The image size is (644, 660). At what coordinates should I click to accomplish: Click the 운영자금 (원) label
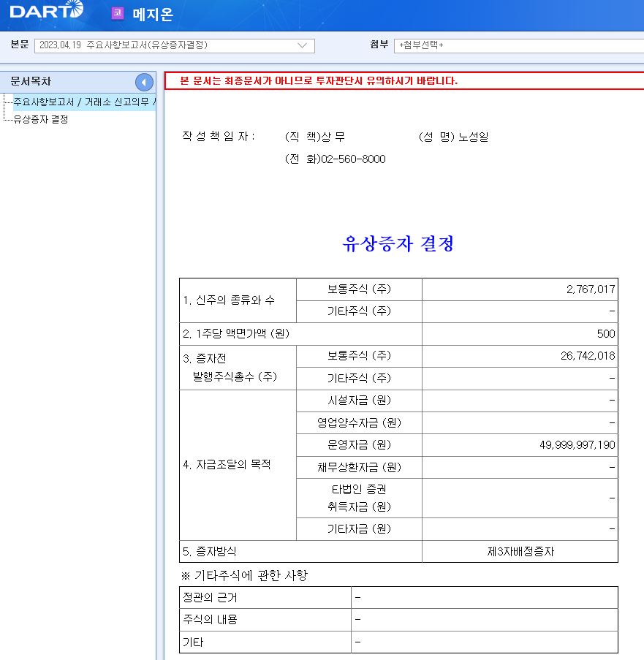[x=359, y=445]
